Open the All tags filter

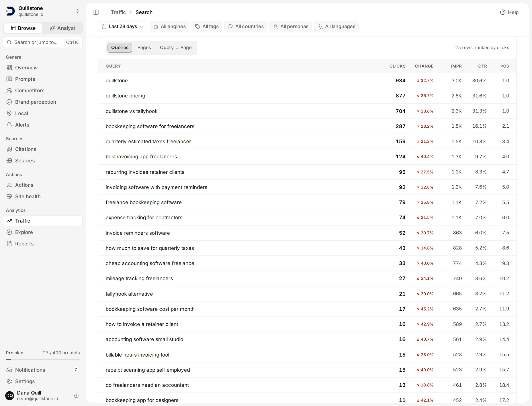(x=207, y=26)
